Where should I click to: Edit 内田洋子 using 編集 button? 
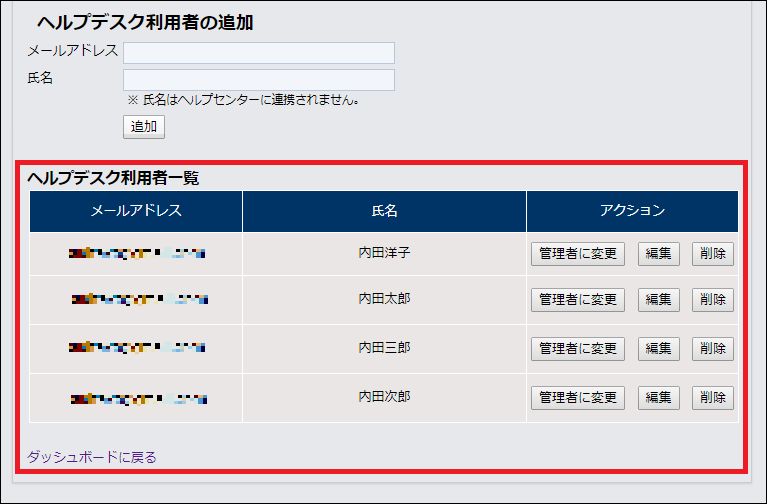pos(659,254)
